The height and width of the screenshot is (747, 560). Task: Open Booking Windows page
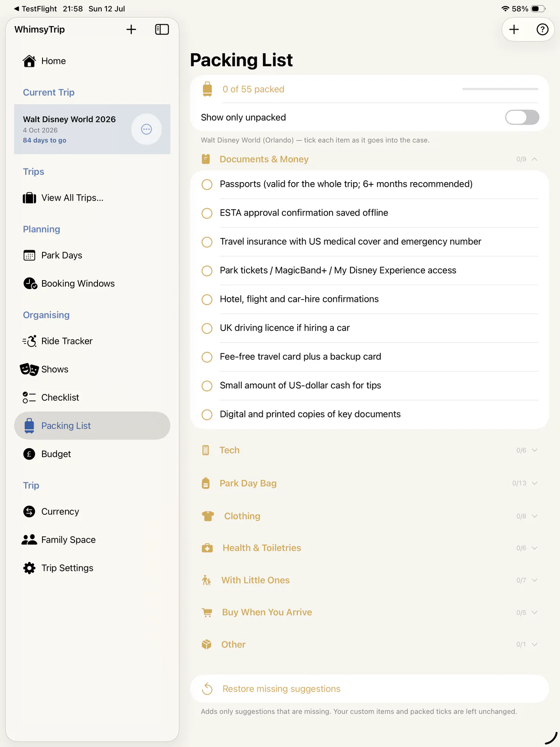click(92, 283)
